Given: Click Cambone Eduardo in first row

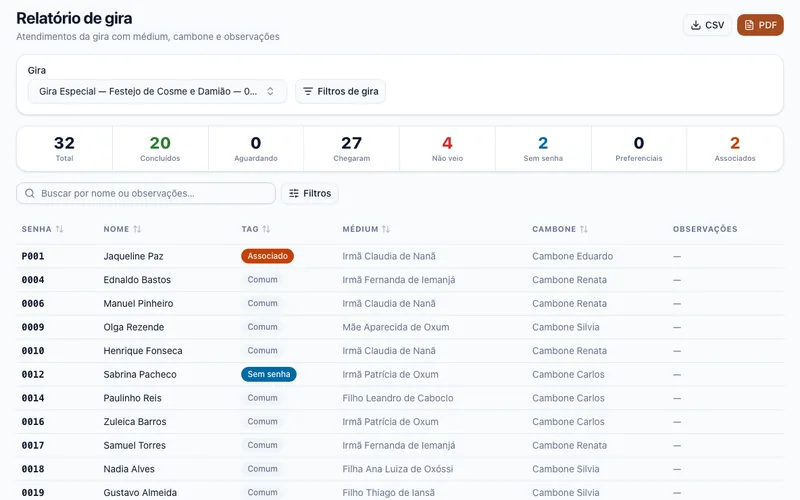Looking at the screenshot, I should coord(572,256).
